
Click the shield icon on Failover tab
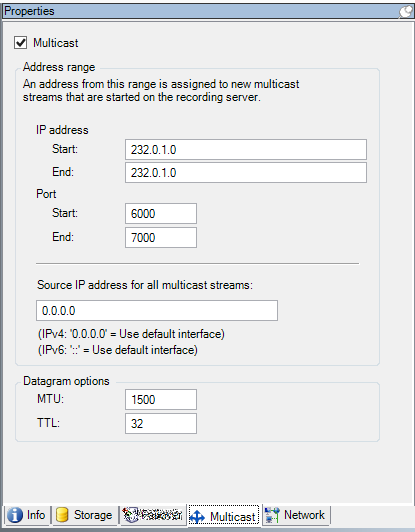130,515
